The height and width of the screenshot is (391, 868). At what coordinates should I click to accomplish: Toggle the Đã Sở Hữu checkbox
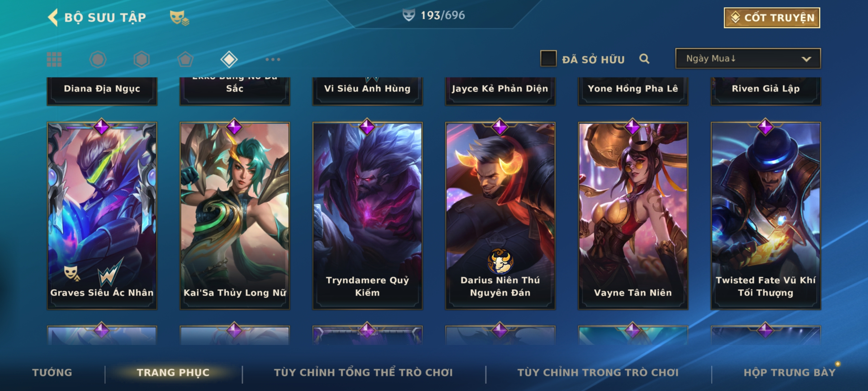[548, 59]
